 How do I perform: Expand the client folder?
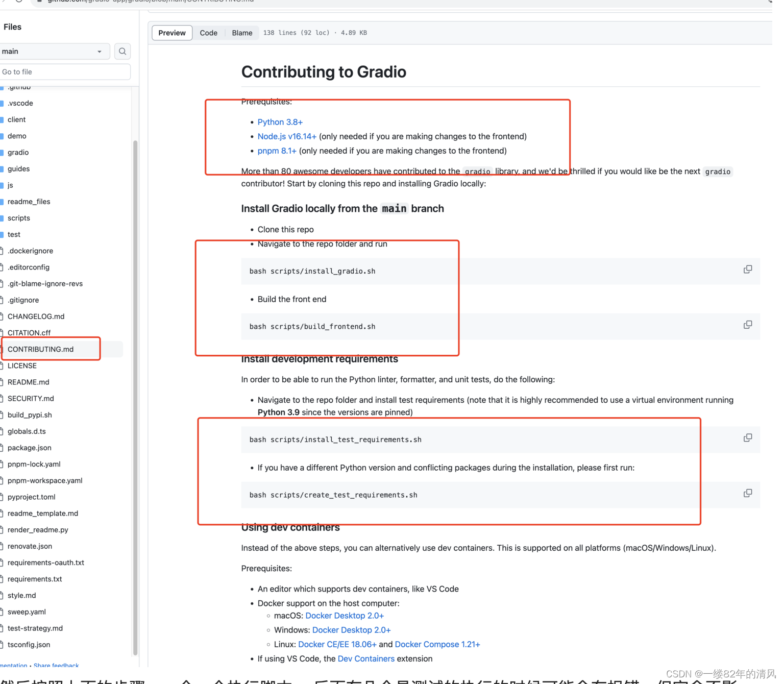coord(16,119)
